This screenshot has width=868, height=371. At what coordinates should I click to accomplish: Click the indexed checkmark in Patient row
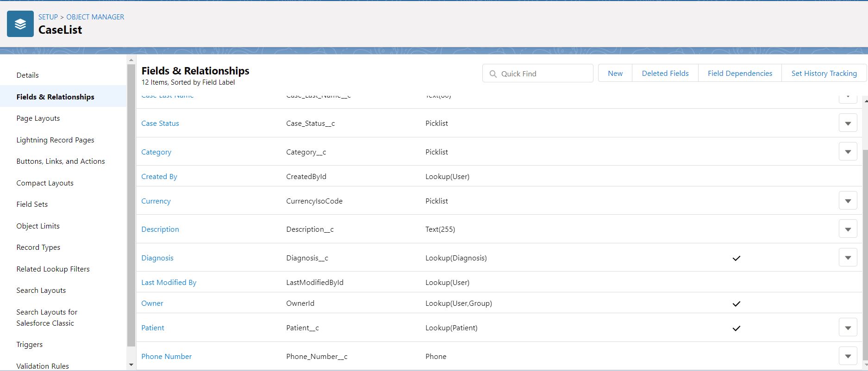(736, 328)
